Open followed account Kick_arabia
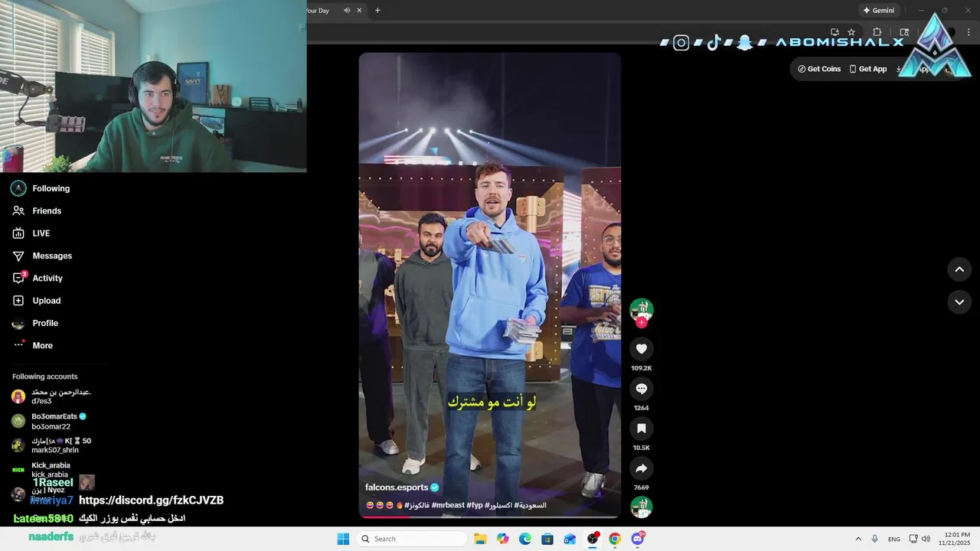The image size is (980, 551). [x=42, y=470]
